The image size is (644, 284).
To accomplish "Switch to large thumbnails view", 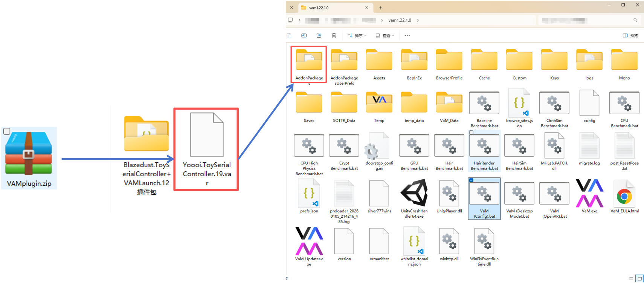I will [639, 279].
